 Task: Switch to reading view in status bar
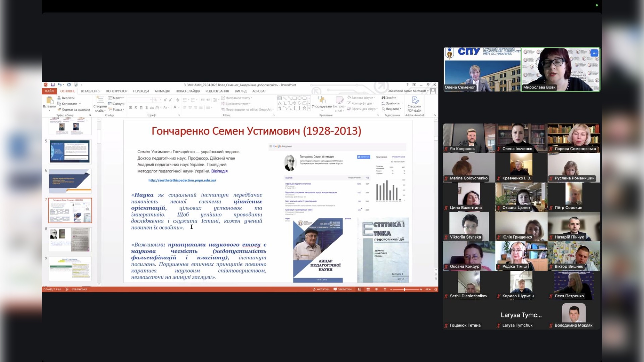[376, 289]
